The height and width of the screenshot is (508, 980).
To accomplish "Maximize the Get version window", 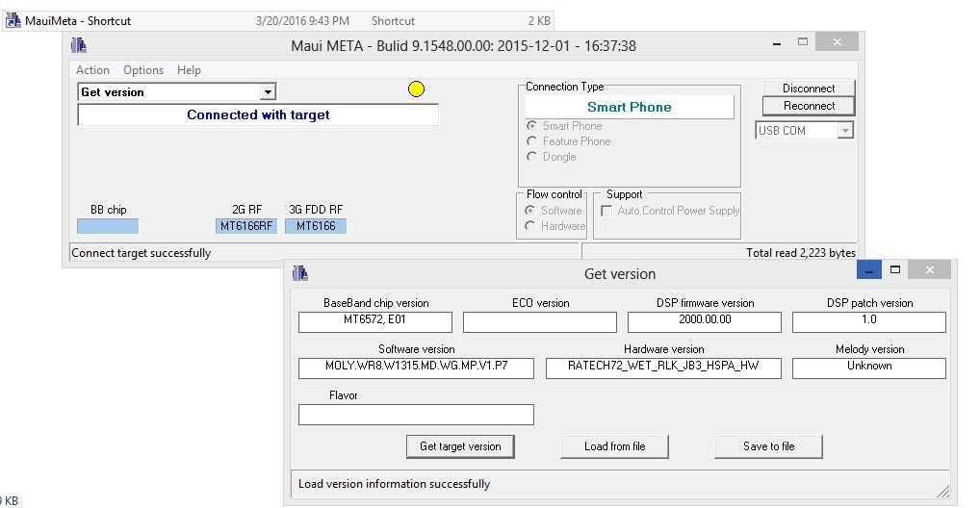I will click(895, 270).
